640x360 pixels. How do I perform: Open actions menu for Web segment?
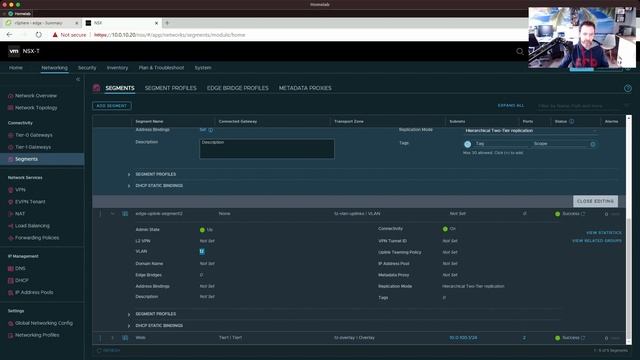pyautogui.click(x=100, y=338)
